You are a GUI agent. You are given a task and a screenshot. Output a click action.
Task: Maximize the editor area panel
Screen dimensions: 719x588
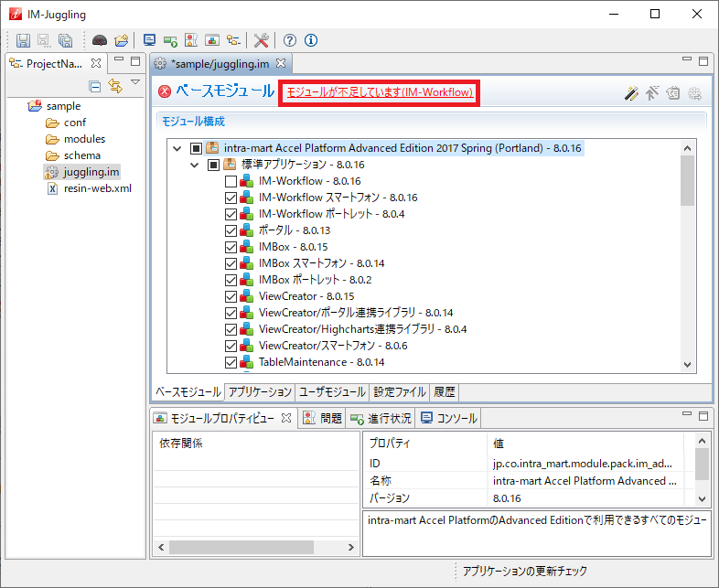coord(703,61)
